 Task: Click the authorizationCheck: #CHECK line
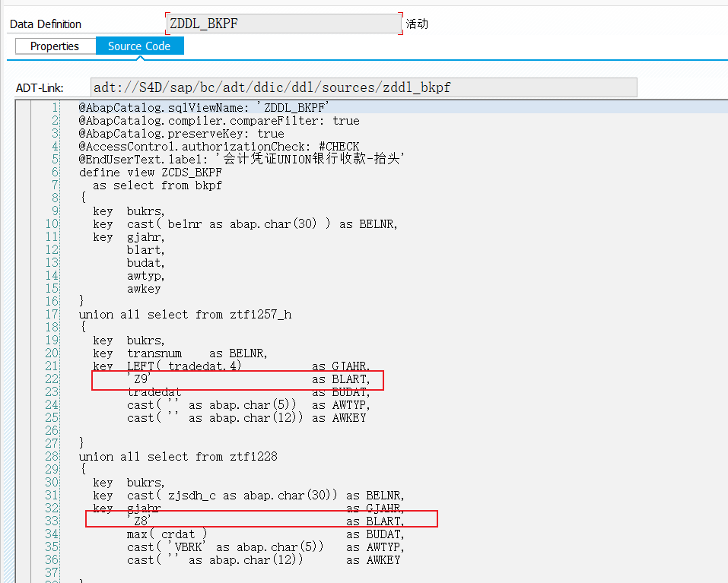click(218, 147)
